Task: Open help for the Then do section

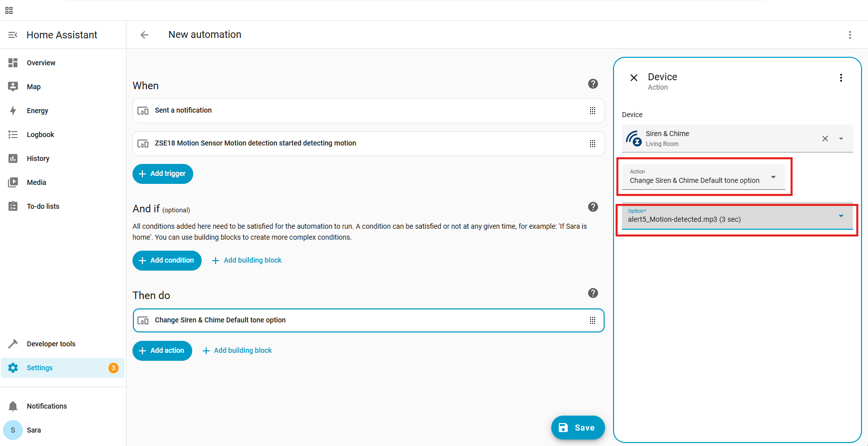Action: pyautogui.click(x=593, y=293)
